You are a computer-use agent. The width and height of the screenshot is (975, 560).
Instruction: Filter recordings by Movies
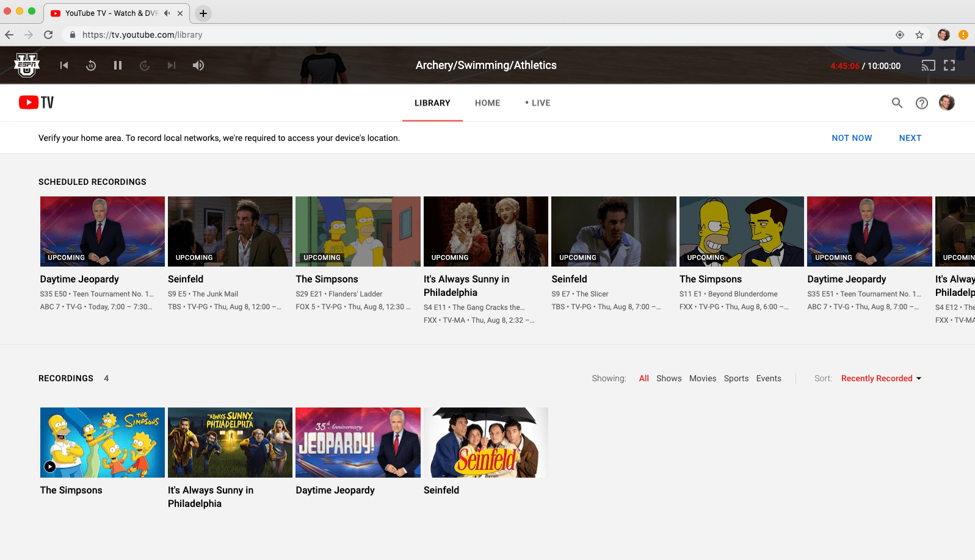pos(703,378)
